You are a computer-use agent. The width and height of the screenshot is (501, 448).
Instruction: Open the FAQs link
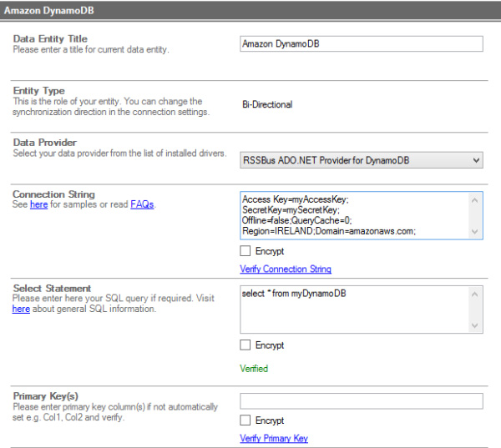pyautogui.click(x=142, y=204)
